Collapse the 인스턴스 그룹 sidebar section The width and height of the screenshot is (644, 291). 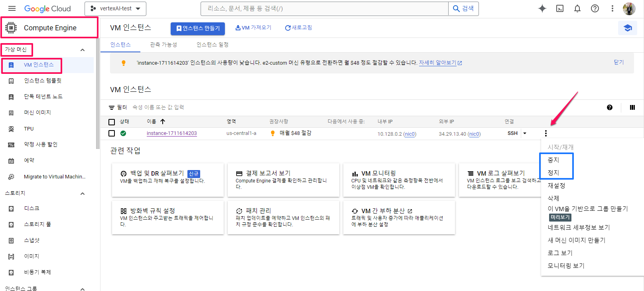tap(83, 289)
